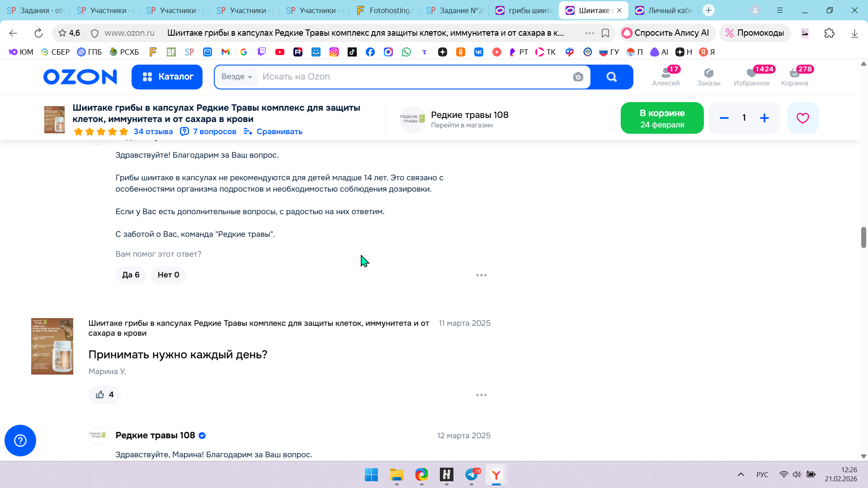Open the Корзина cart icon
This screenshot has width=868, height=488.
(x=794, y=76)
